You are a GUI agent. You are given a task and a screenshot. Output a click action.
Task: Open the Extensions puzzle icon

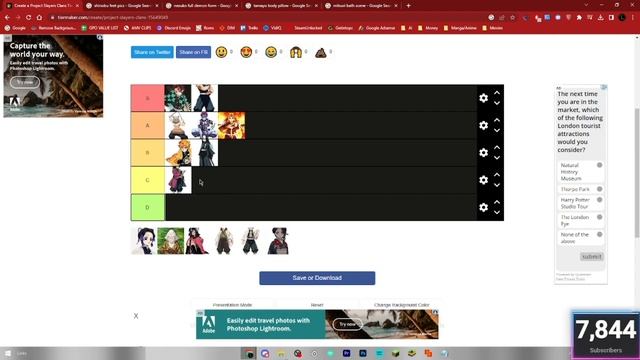[x=579, y=18]
